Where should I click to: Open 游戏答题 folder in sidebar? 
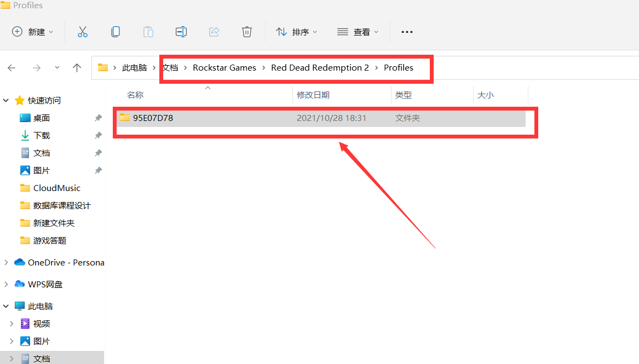50,241
